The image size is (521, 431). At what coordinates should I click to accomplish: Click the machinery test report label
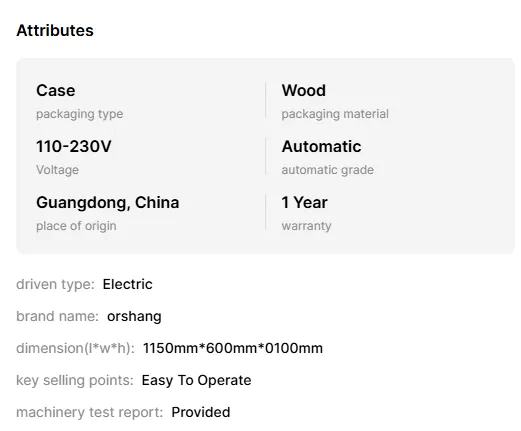click(x=90, y=412)
